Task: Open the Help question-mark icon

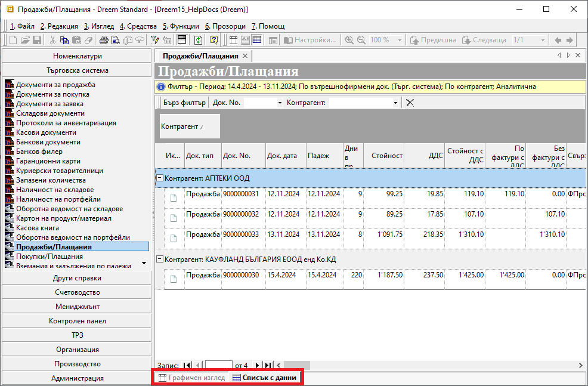Action: 213,40
